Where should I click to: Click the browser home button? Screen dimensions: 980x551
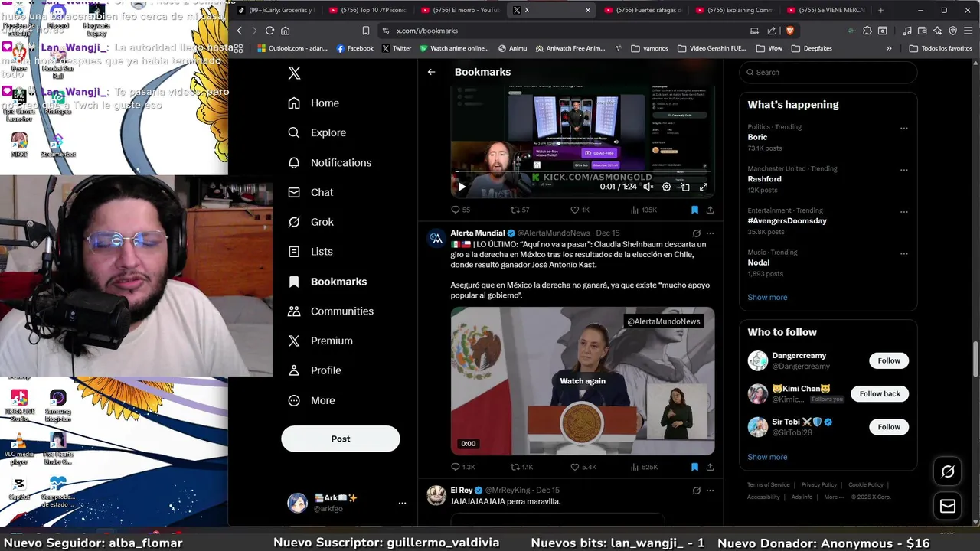(286, 31)
